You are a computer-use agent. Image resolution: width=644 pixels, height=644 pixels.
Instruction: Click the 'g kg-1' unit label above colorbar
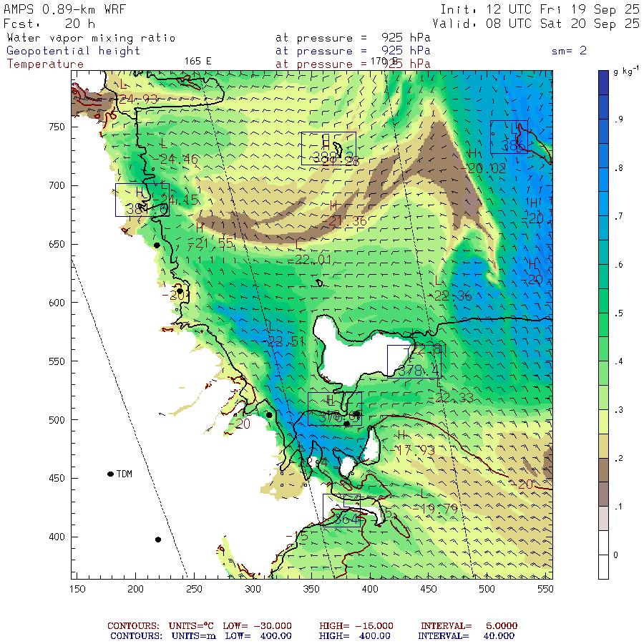pos(625,71)
